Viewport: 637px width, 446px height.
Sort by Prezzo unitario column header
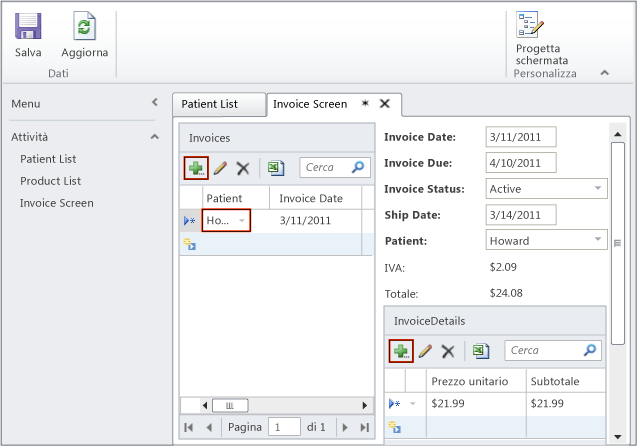(476, 381)
